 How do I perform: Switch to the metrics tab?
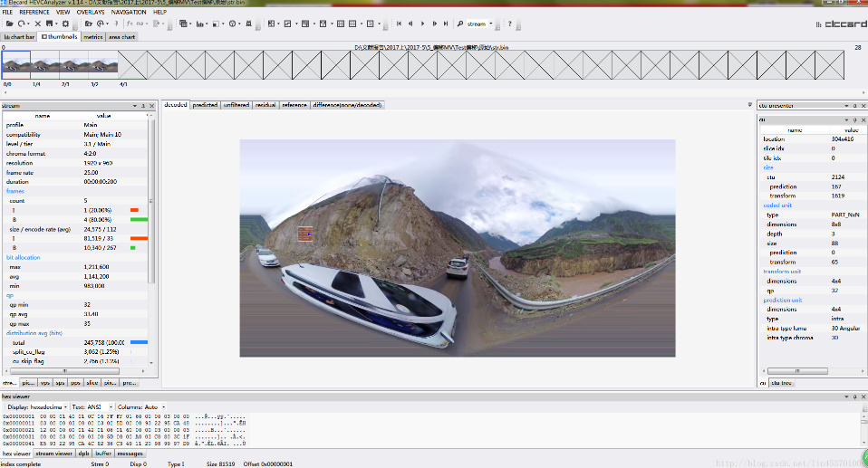(x=93, y=37)
